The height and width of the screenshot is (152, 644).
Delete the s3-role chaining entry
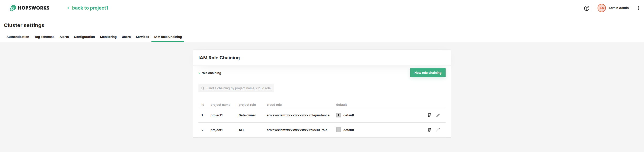click(429, 130)
